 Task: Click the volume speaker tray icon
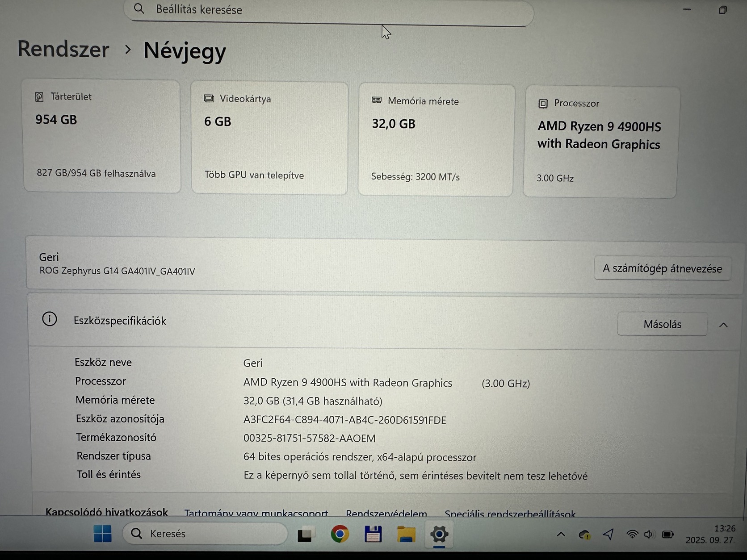650,534
